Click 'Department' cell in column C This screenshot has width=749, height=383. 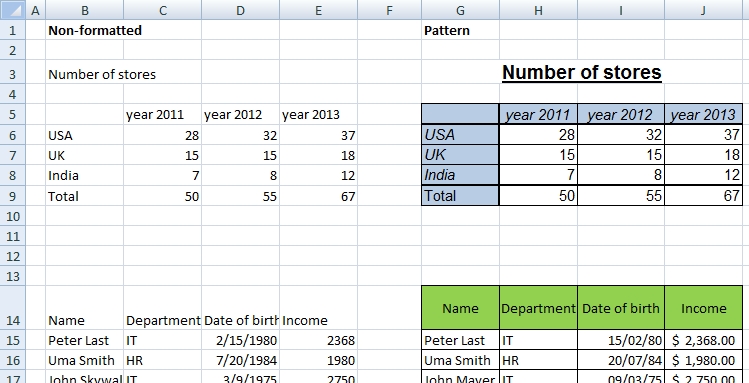[x=162, y=308]
